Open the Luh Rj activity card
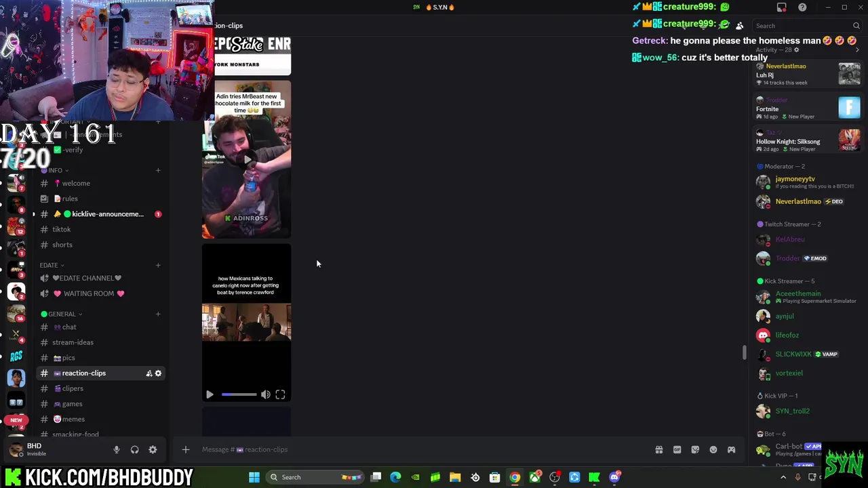 click(808, 74)
